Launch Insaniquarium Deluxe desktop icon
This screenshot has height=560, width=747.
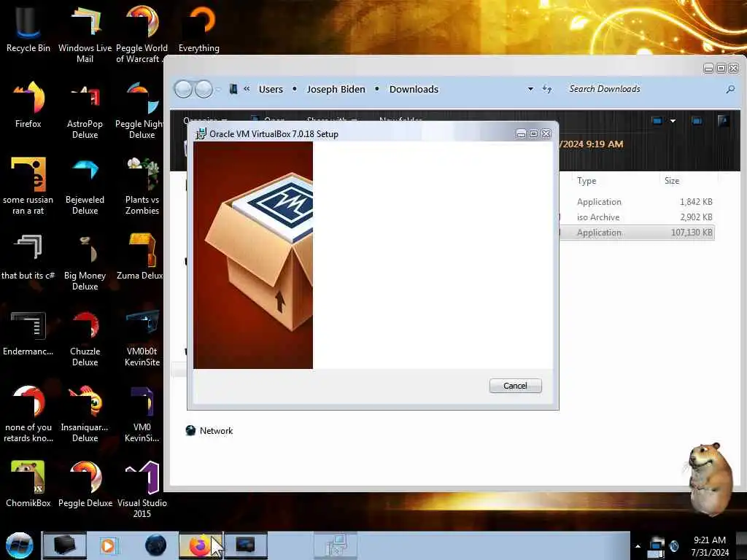tap(85, 413)
